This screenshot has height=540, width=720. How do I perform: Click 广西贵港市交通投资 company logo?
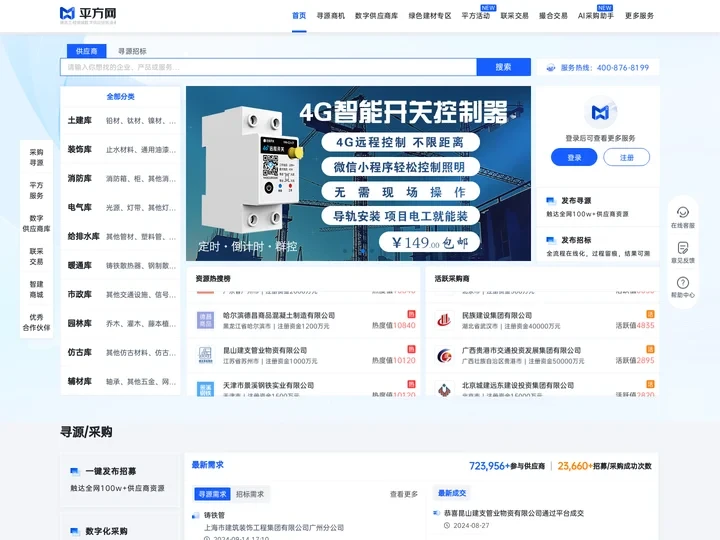coord(444,355)
